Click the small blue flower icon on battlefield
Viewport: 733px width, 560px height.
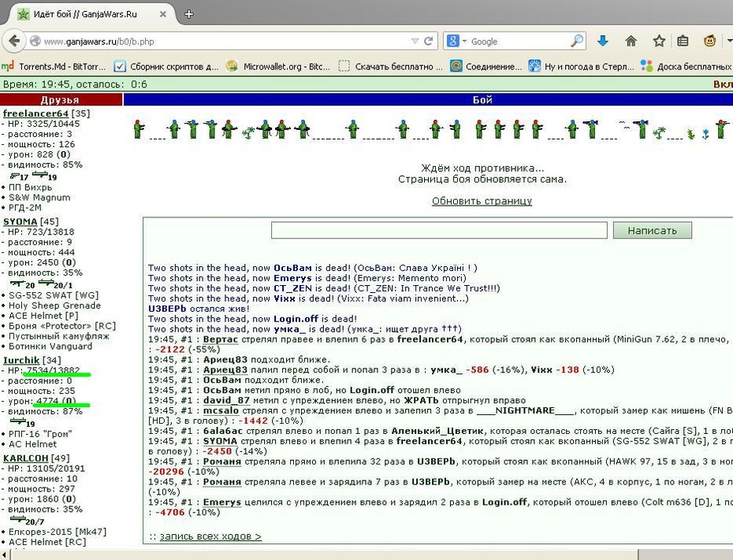pos(705,135)
